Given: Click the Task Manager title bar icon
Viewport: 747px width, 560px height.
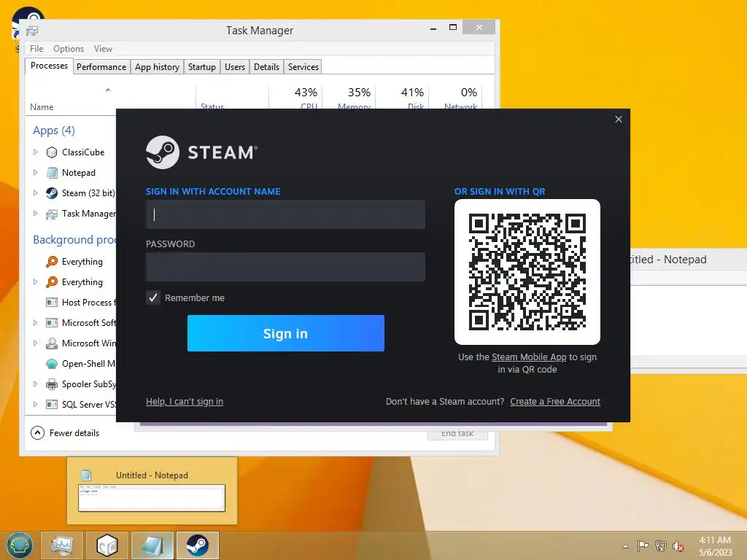Looking at the screenshot, I should 32,31.
